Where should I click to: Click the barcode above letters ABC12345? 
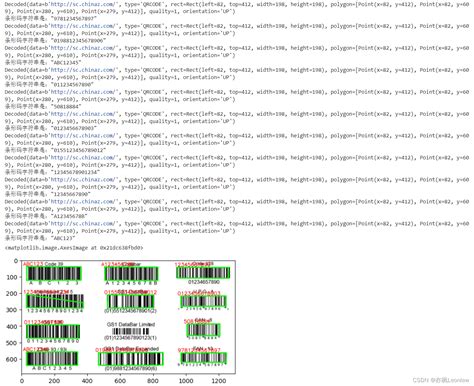coord(52,359)
